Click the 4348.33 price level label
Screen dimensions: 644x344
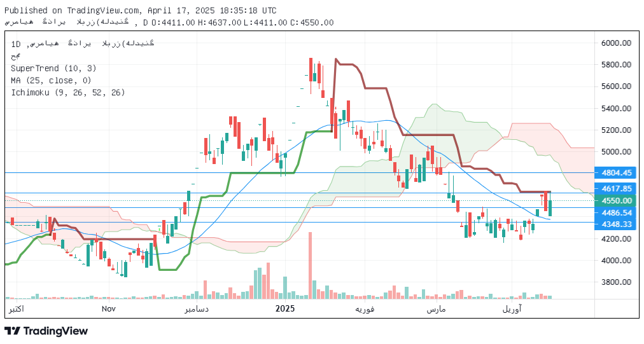[x=617, y=224]
